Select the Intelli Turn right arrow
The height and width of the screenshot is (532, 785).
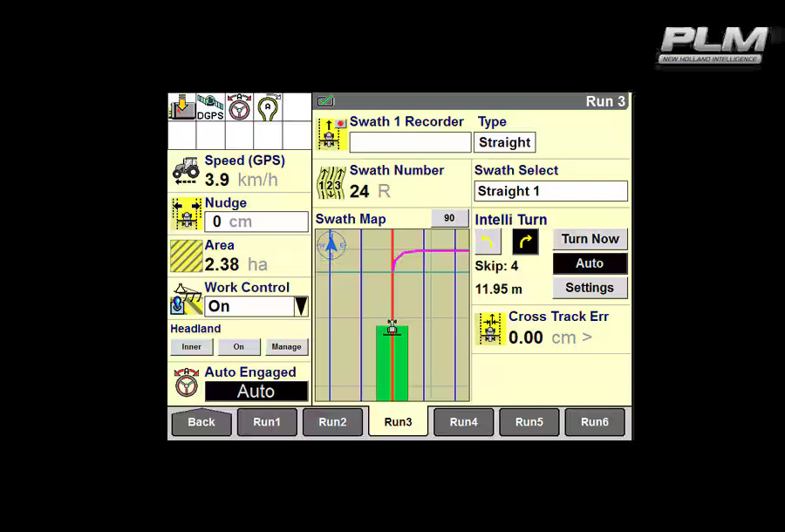pos(525,242)
